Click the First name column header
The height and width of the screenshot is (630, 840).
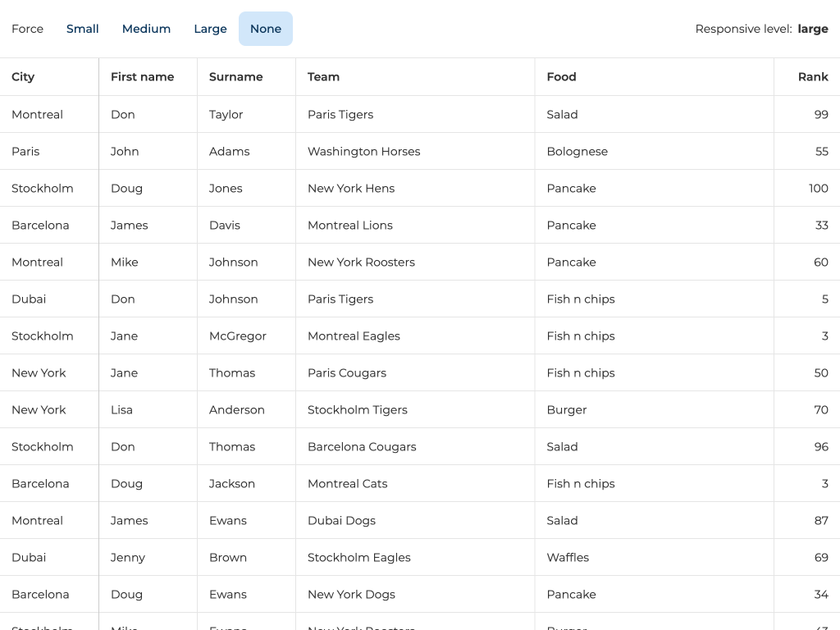142,77
